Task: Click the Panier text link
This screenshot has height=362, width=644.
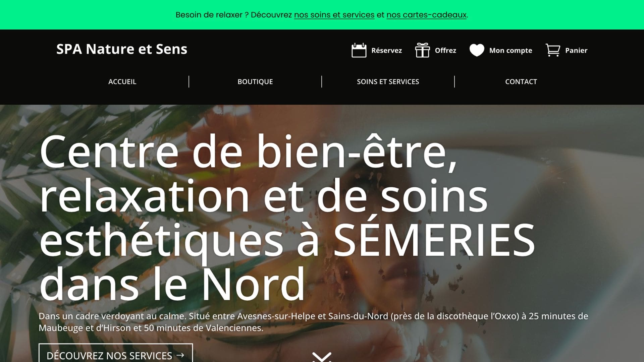Action: coord(576,50)
